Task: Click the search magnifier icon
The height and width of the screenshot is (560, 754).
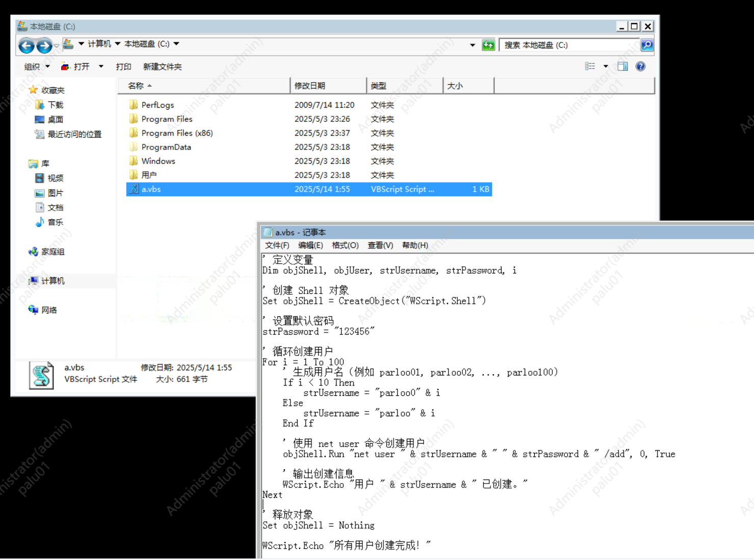Action: pos(646,45)
